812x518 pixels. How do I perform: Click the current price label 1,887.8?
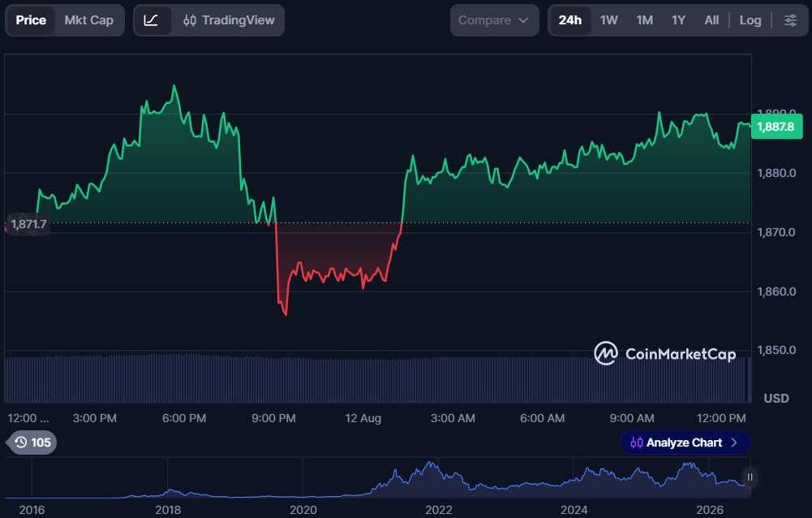[775, 127]
